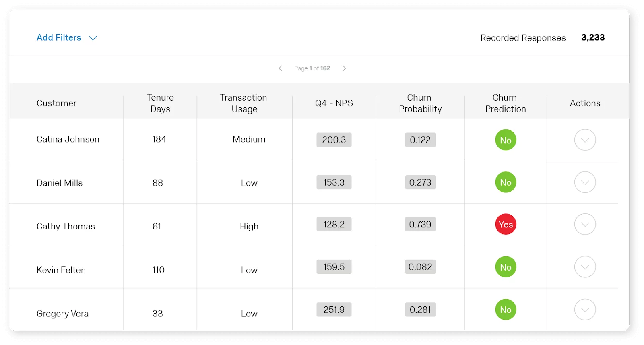Click Daniel Mills's green No badge
Screen dimensions: 644x345
[506, 182]
